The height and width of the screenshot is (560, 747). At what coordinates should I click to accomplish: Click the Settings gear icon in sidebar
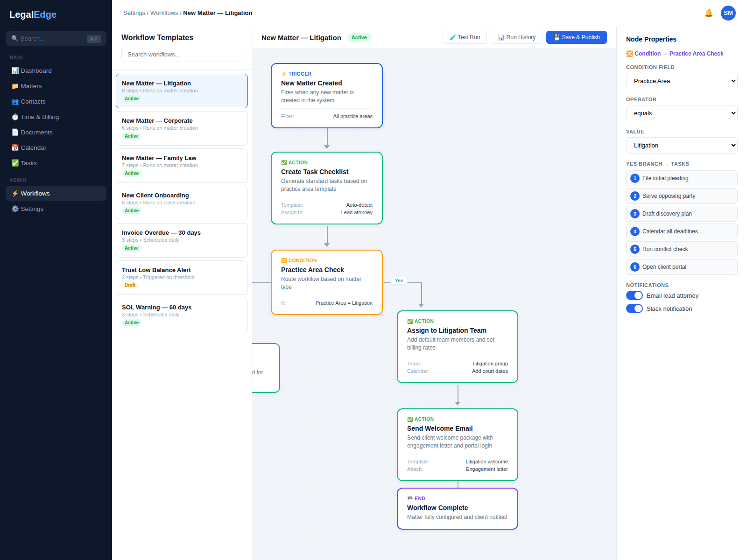point(15,209)
